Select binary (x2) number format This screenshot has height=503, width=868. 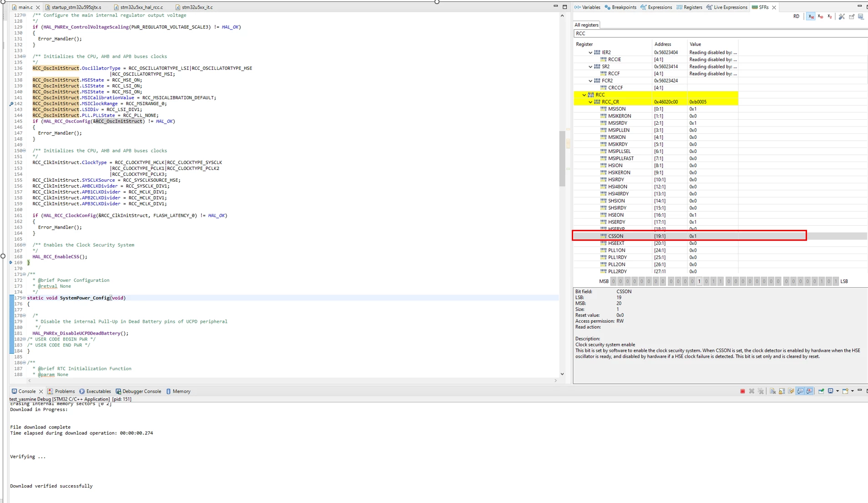(830, 16)
